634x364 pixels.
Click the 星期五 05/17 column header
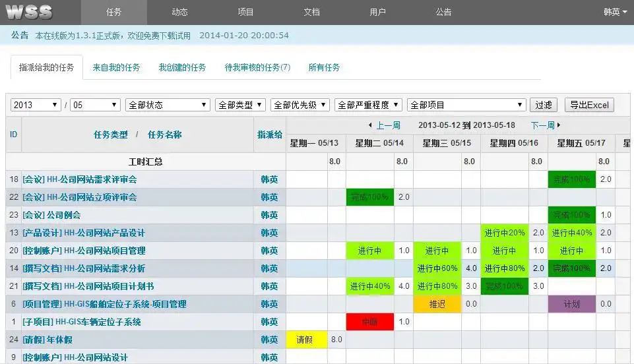[x=581, y=143]
